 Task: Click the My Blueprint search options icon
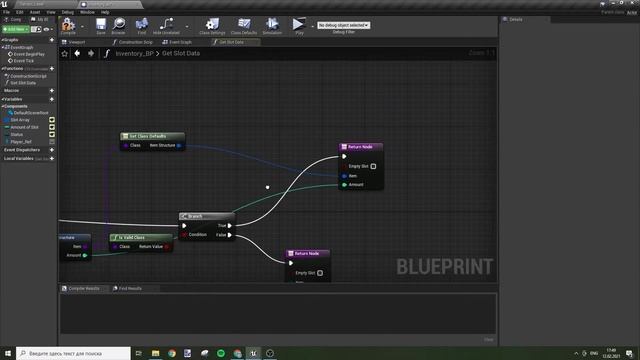click(36, 29)
